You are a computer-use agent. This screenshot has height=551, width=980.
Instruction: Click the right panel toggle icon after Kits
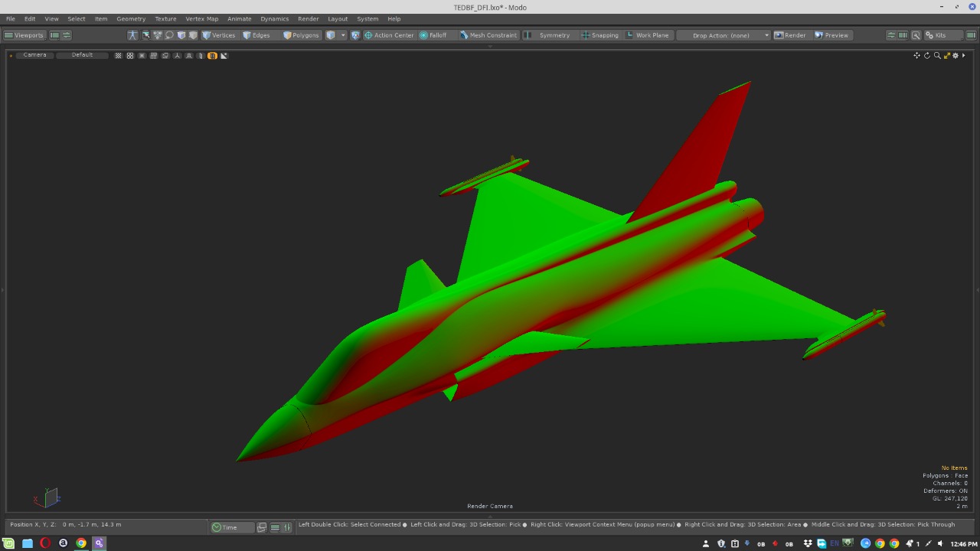(971, 35)
